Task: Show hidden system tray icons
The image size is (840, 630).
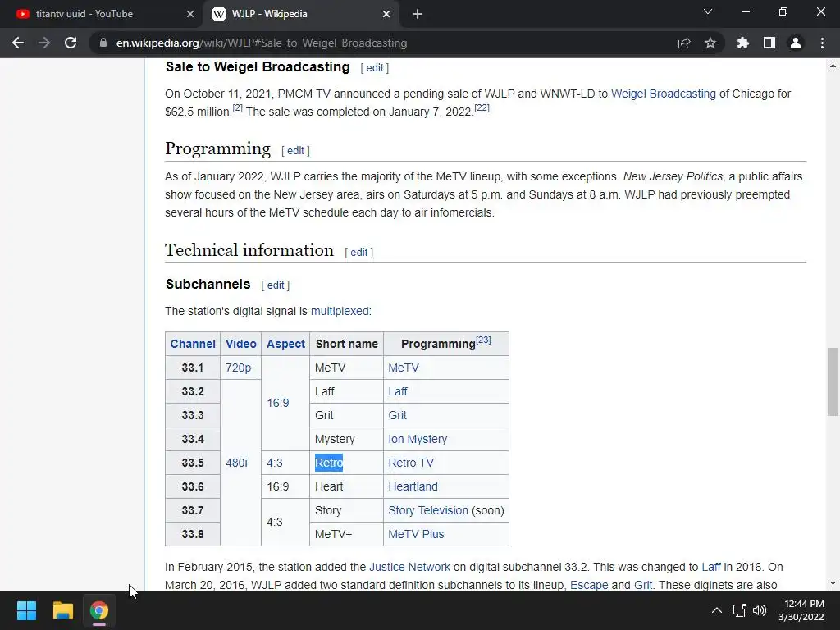Action: click(716, 610)
